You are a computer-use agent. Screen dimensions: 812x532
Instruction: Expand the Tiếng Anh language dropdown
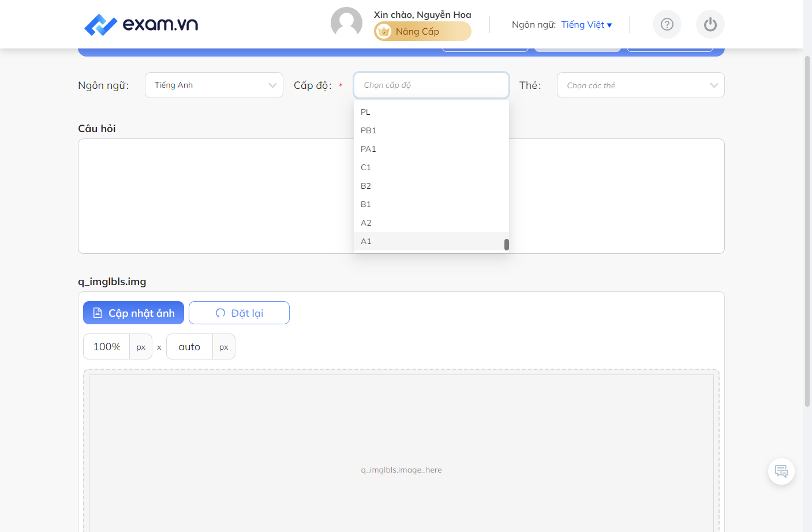point(214,85)
